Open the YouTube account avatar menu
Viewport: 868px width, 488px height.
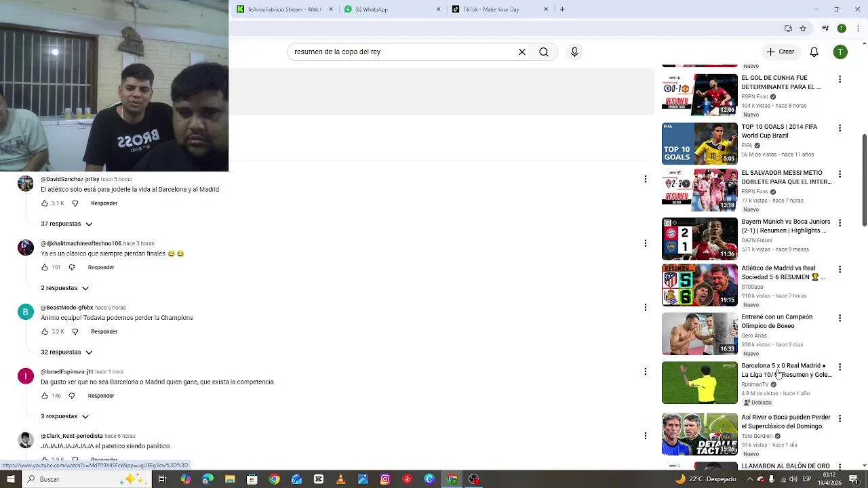[x=840, y=52]
